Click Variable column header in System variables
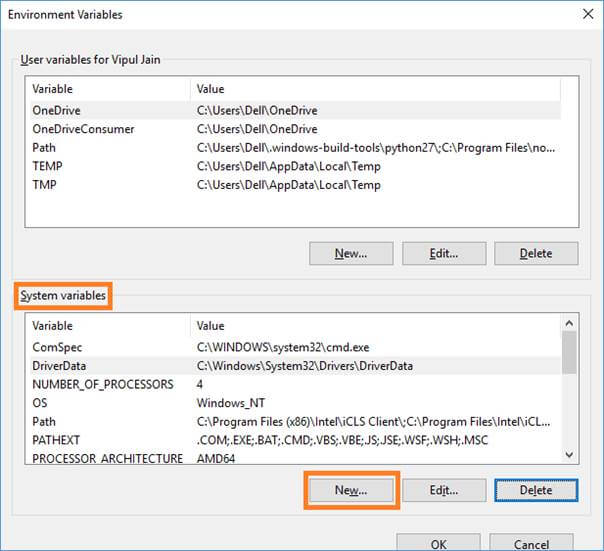This screenshot has height=551, width=604. [x=109, y=326]
